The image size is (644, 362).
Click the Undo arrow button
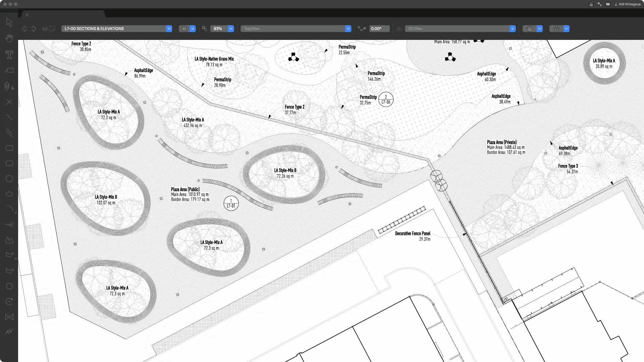pyautogui.click(x=24, y=28)
